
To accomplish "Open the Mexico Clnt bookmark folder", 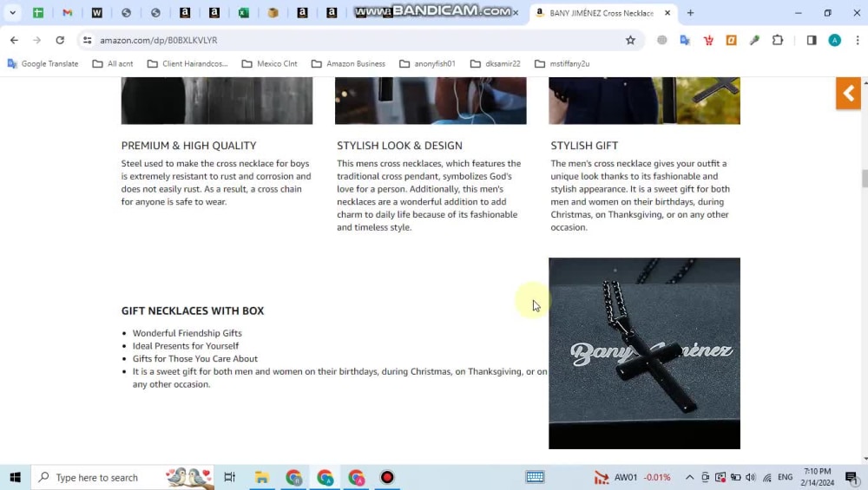I will [270, 63].
